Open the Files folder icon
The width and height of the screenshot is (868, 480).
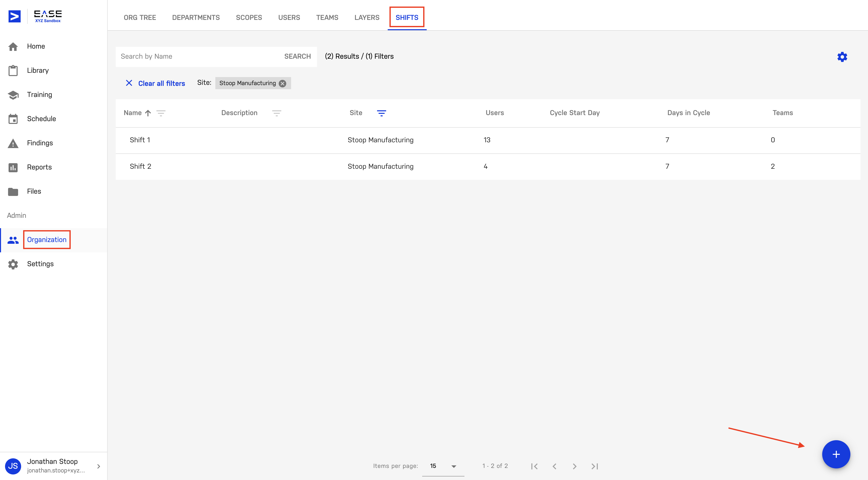point(13,192)
